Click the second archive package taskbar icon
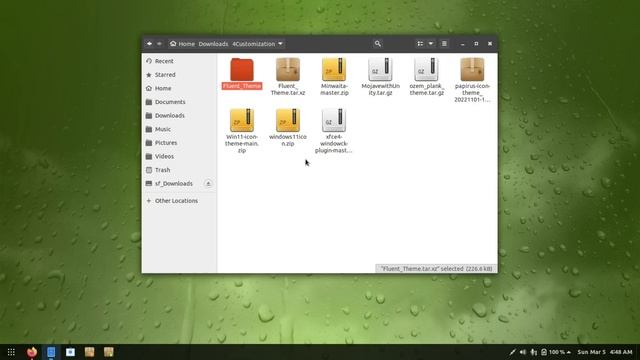 (109, 352)
